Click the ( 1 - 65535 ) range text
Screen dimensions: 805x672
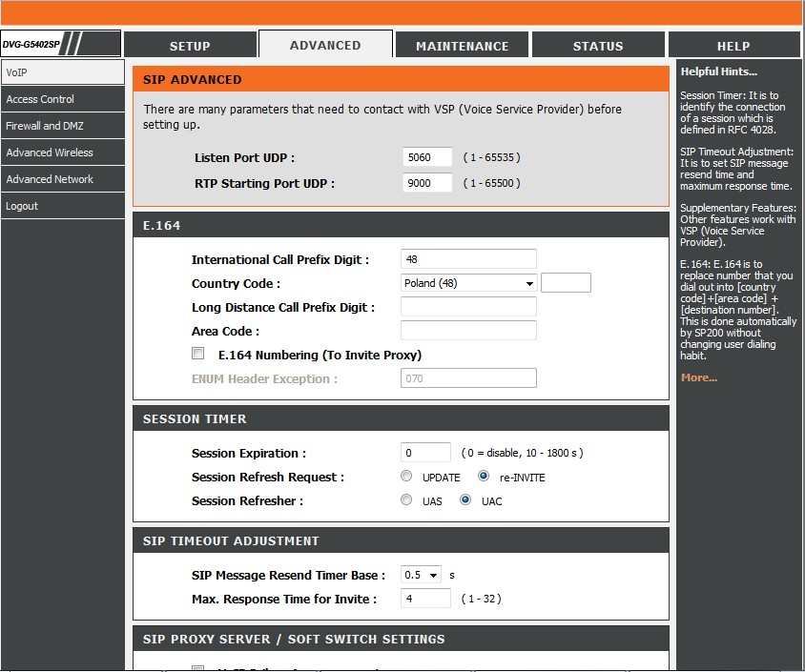pyautogui.click(x=492, y=157)
